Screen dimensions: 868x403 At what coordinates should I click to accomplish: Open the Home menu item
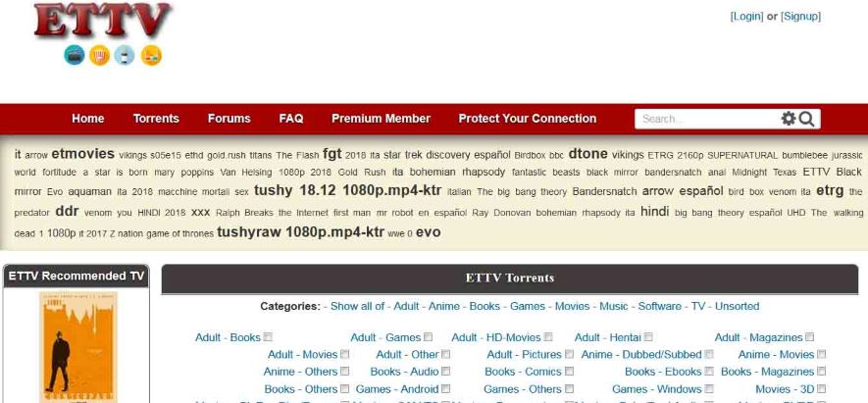pos(88,119)
